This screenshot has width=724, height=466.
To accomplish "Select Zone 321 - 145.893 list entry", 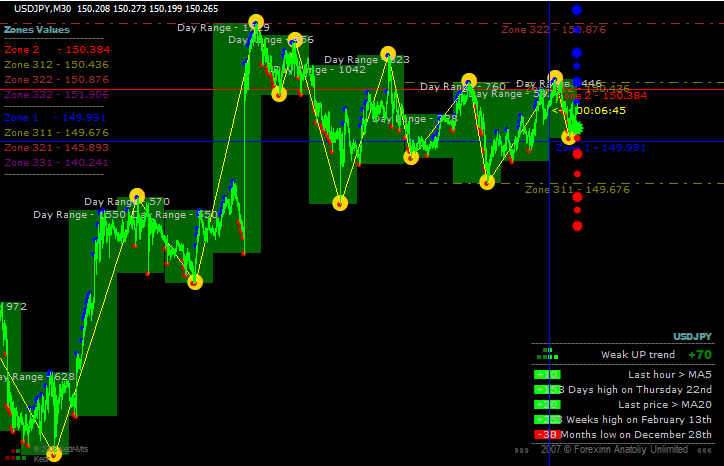I will 56,147.
